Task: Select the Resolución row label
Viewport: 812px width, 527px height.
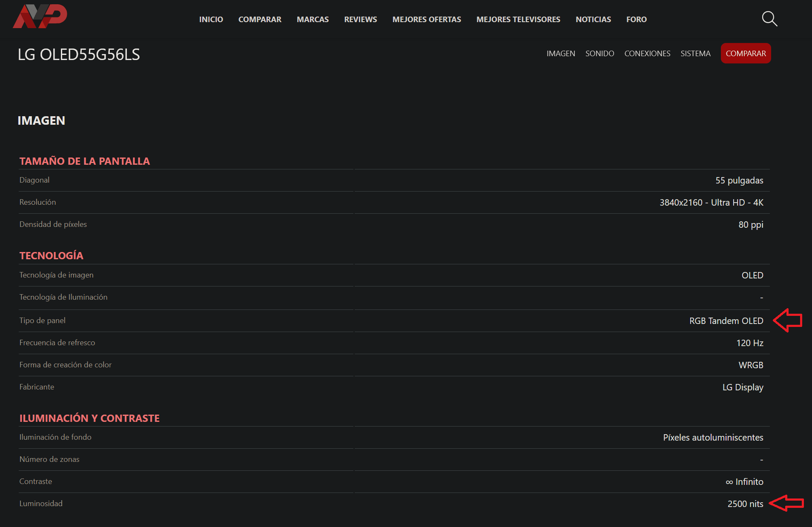Action: (37, 202)
